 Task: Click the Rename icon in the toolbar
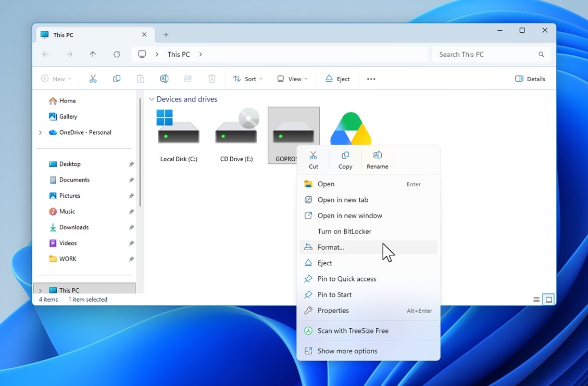[164, 79]
